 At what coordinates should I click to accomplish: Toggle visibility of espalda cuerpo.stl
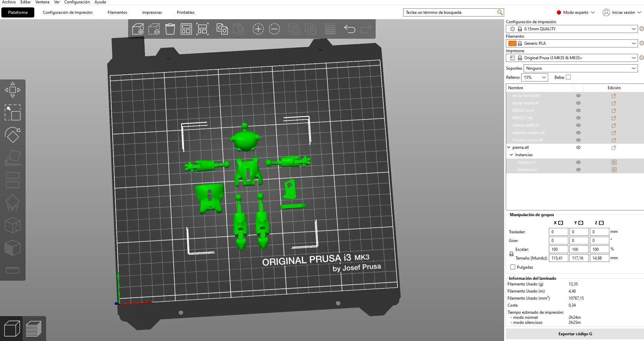point(578,133)
